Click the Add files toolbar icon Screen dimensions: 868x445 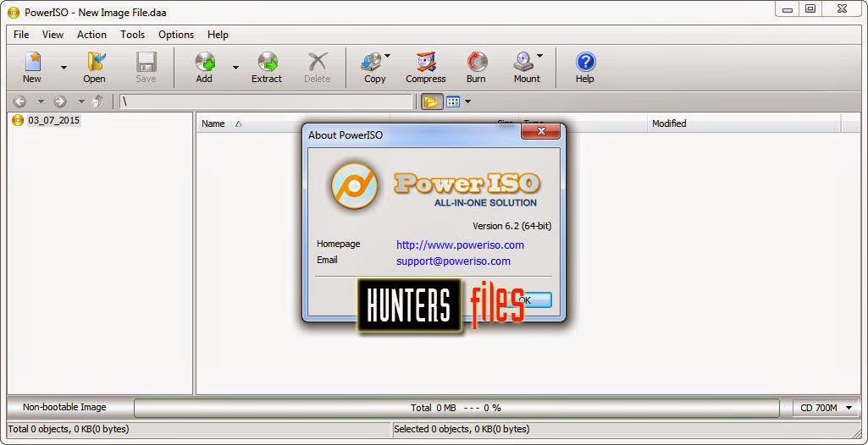click(204, 67)
